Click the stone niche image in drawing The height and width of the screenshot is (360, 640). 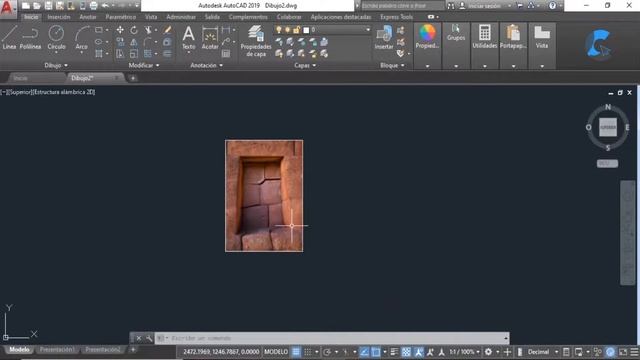tap(264, 196)
